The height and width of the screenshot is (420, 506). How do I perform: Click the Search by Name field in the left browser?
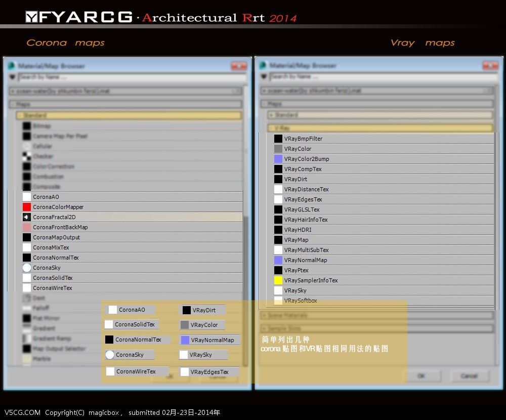pos(132,77)
